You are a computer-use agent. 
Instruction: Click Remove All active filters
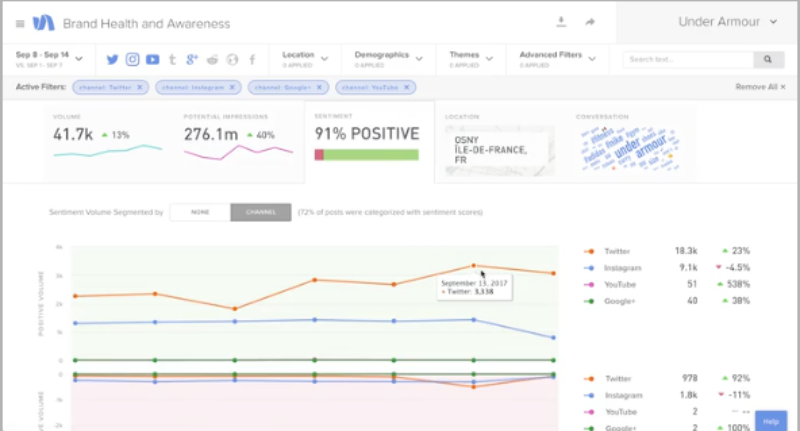click(760, 87)
